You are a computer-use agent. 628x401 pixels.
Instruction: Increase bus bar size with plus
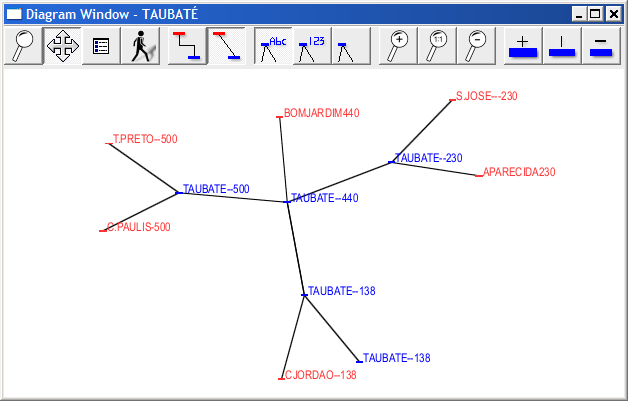pyautogui.click(x=523, y=46)
